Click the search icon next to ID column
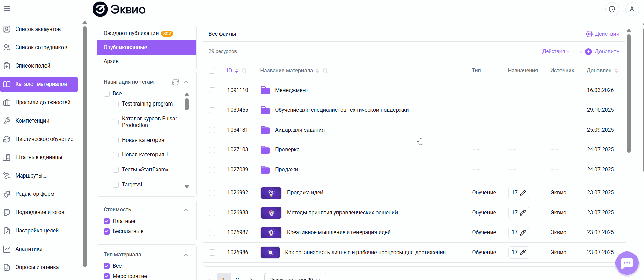The image size is (644, 280). coord(244,71)
